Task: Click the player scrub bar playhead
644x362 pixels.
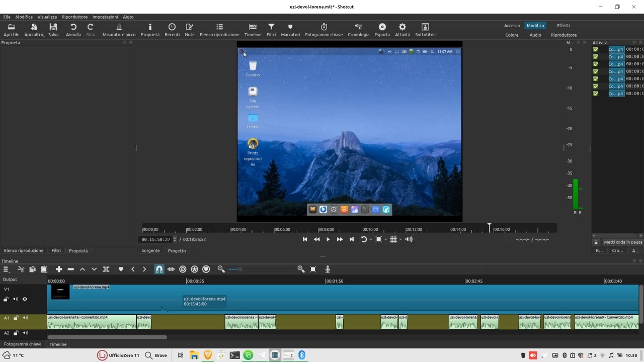Action: [x=489, y=228]
